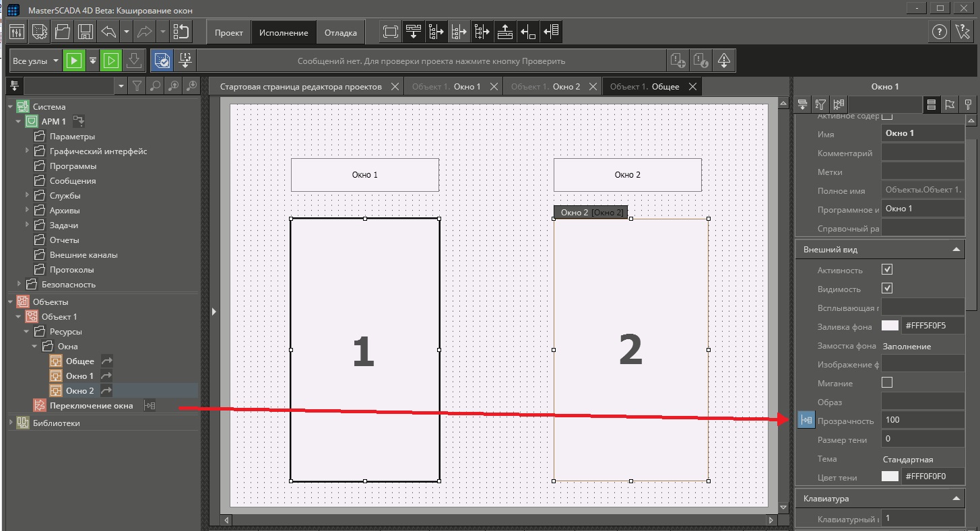
Task: Open the Все узлы dropdown
Action: pos(36,61)
